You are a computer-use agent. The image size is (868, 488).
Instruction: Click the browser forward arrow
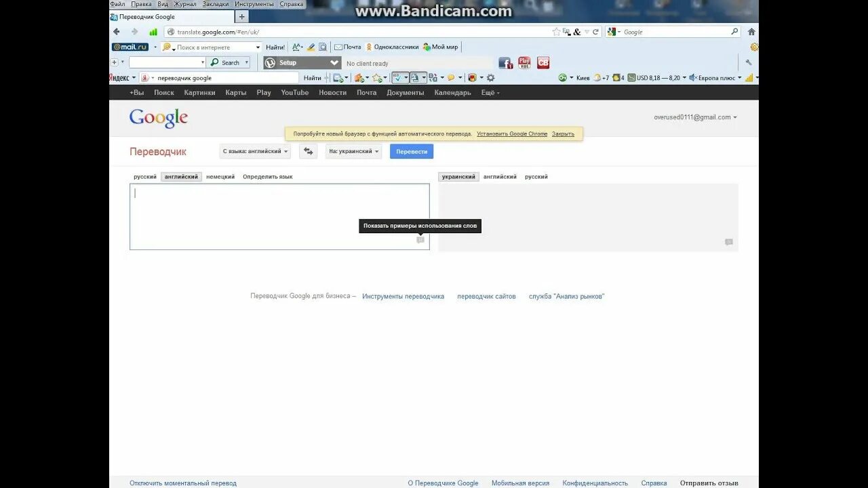pyautogui.click(x=134, y=32)
